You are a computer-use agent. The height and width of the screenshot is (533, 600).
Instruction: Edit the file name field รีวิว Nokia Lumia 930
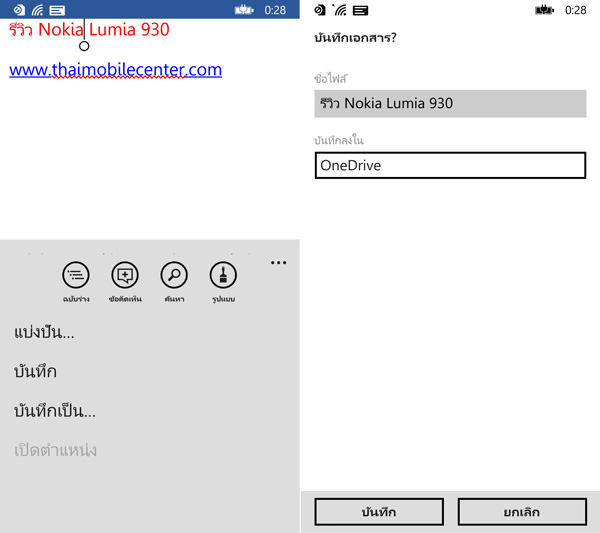click(x=450, y=103)
